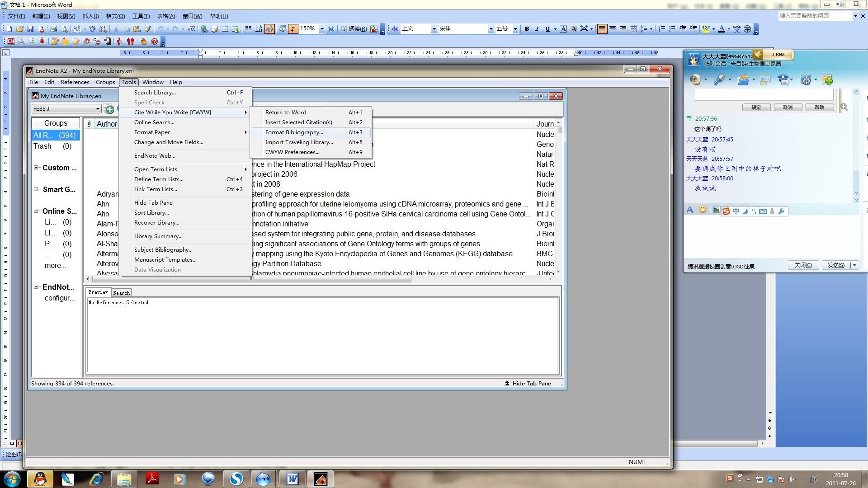This screenshot has height=488, width=868.
Task: Open the EndNote References menu
Action: click(75, 82)
